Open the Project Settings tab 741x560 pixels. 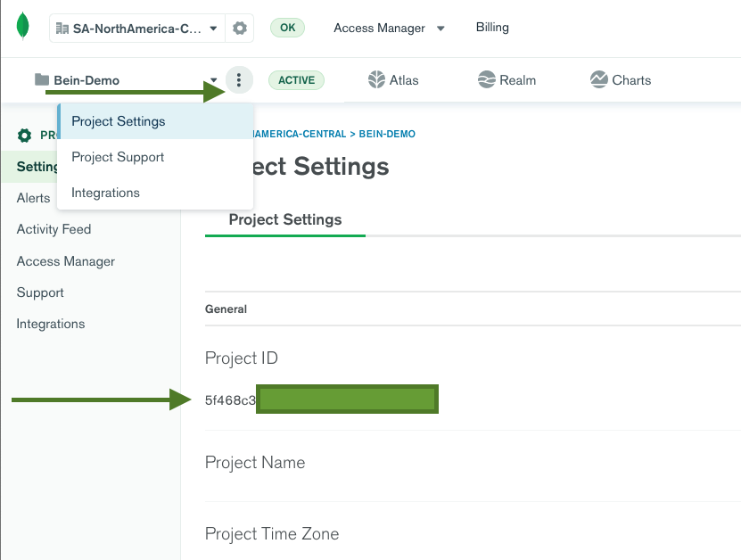[285, 219]
